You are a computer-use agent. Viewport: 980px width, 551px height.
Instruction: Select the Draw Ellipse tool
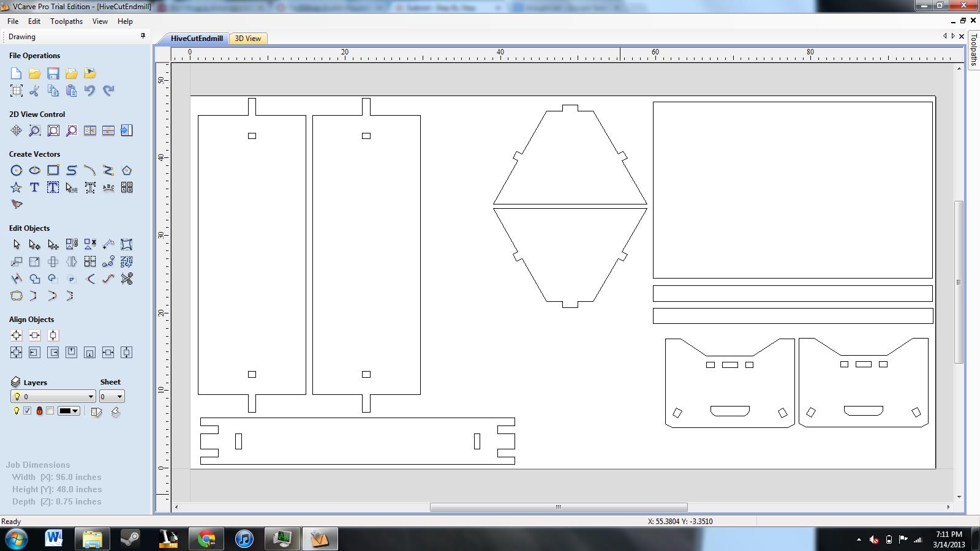pyautogui.click(x=35, y=170)
